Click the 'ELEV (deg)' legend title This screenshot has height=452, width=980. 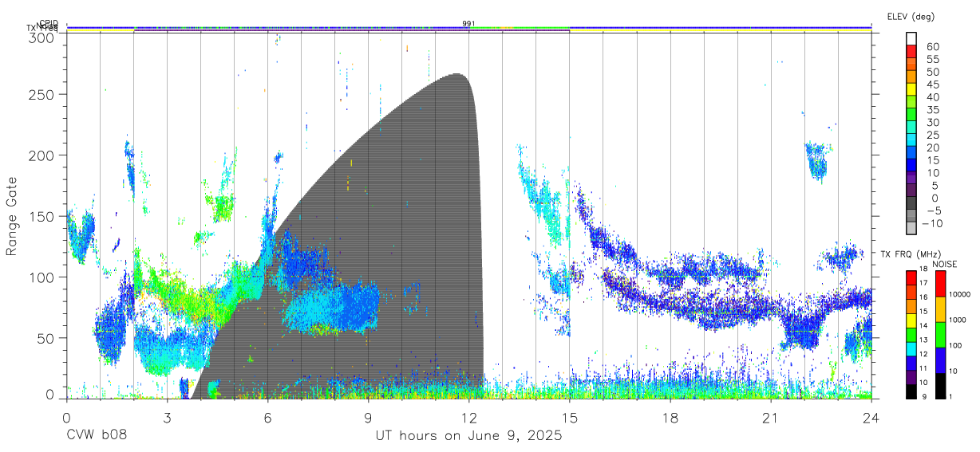pos(911,17)
